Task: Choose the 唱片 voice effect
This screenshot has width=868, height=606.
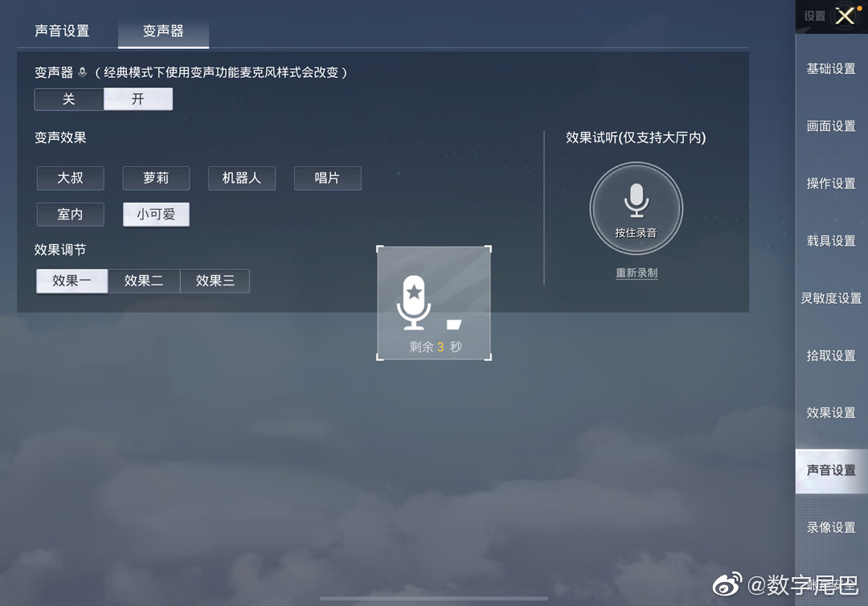Action: coord(328,178)
